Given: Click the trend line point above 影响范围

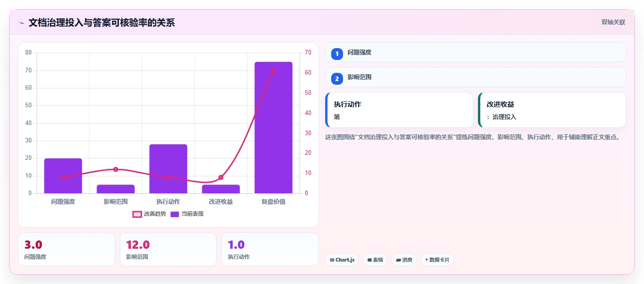Looking at the screenshot, I should [x=116, y=169].
